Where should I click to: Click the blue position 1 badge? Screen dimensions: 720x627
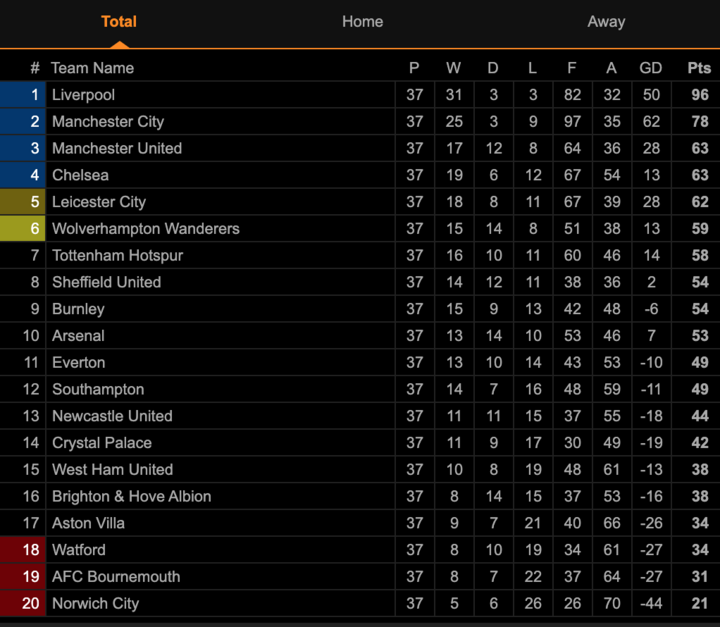(x=22, y=95)
